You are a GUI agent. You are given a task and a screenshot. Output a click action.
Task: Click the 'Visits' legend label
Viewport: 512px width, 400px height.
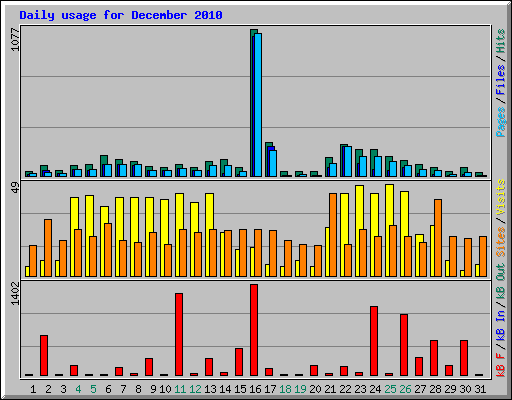tap(500, 197)
